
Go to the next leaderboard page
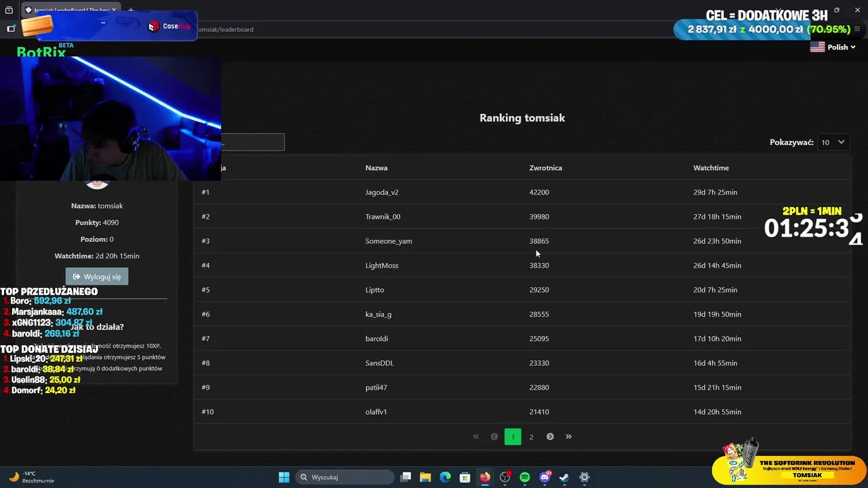click(x=550, y=436)
